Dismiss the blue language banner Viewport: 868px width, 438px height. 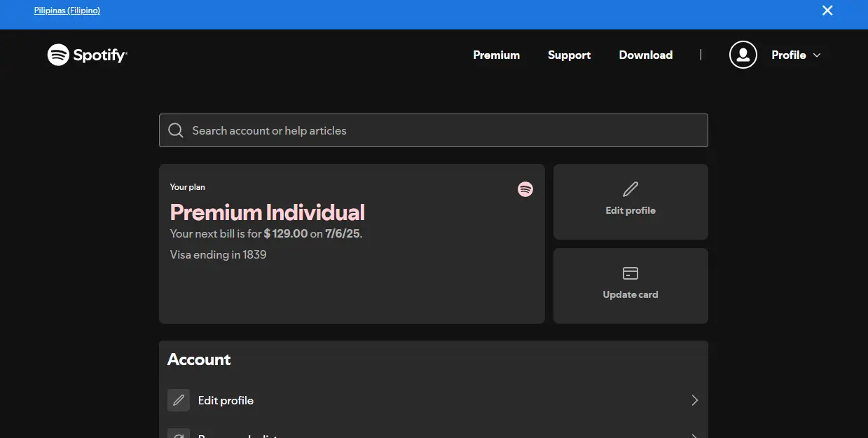(827, 11)
